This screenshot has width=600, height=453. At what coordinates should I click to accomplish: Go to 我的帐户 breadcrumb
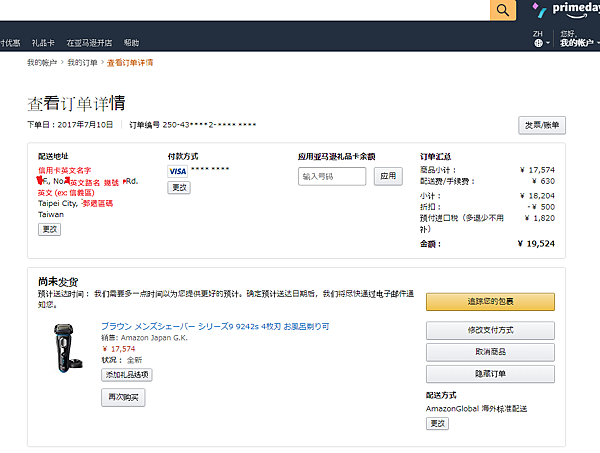[42, 62]
